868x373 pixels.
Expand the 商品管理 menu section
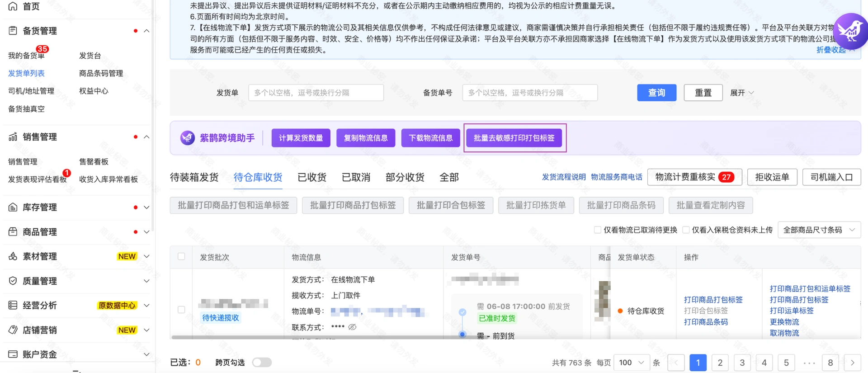click(146, 232)
